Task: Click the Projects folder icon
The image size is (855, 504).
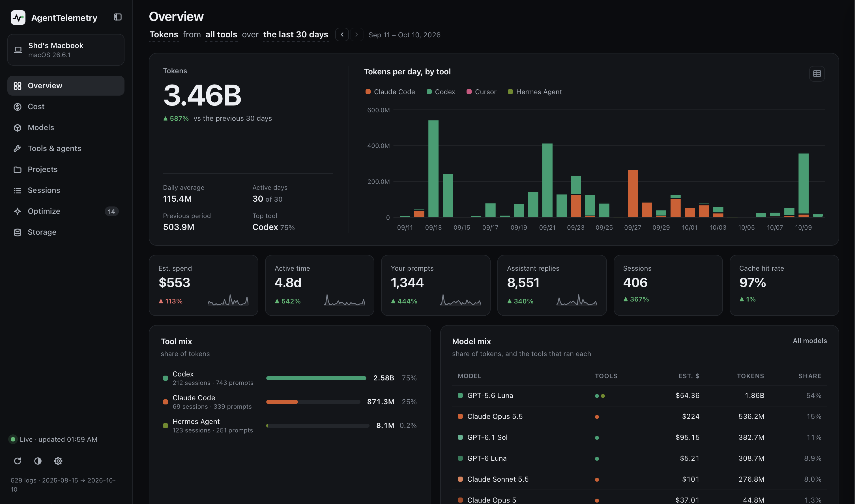Action: click(17, 169)
